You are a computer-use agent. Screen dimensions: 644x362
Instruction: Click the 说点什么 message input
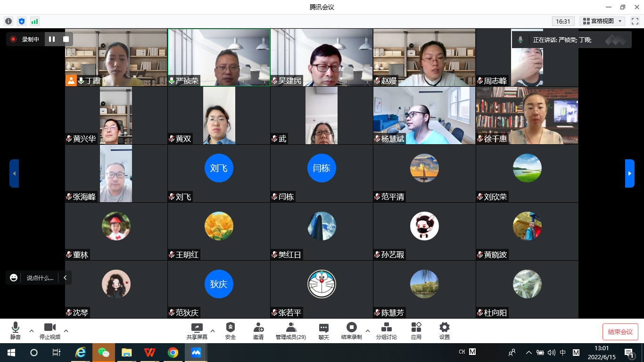pos(40,278)
